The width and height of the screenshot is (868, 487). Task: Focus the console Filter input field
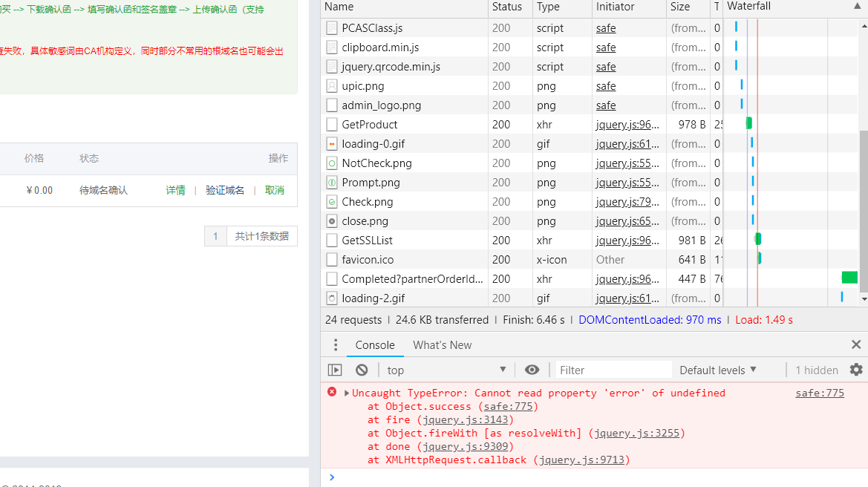click(613, 370)
